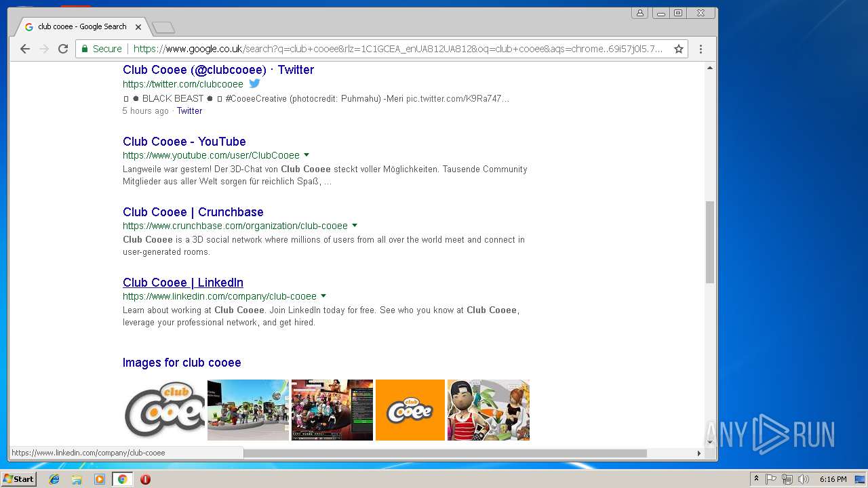Click the horizontal scrollbar thumb
The height and width of the screenshot is (488, 868).
445,453
